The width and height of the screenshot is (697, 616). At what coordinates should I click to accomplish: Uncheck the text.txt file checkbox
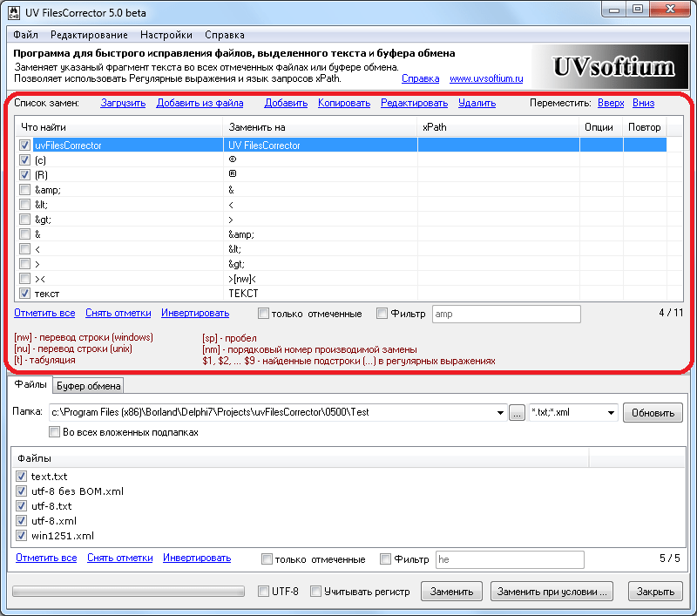pyautogui.click(x=21, y=477)
